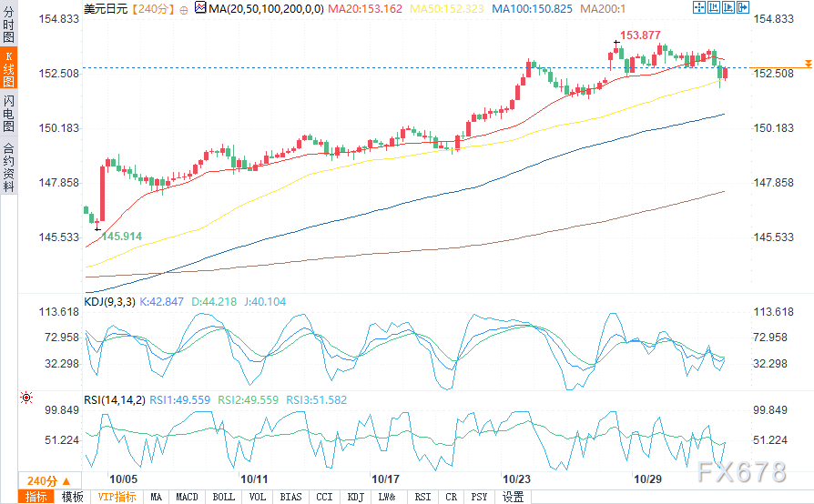Click the MA200 value label in header

(x=603, y=9)
